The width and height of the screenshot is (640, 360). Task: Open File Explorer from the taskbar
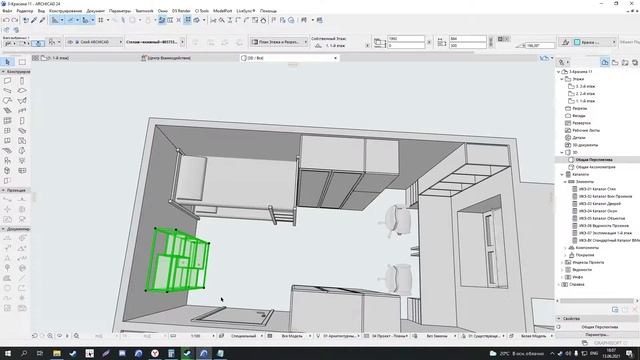[x=57, y=353]
